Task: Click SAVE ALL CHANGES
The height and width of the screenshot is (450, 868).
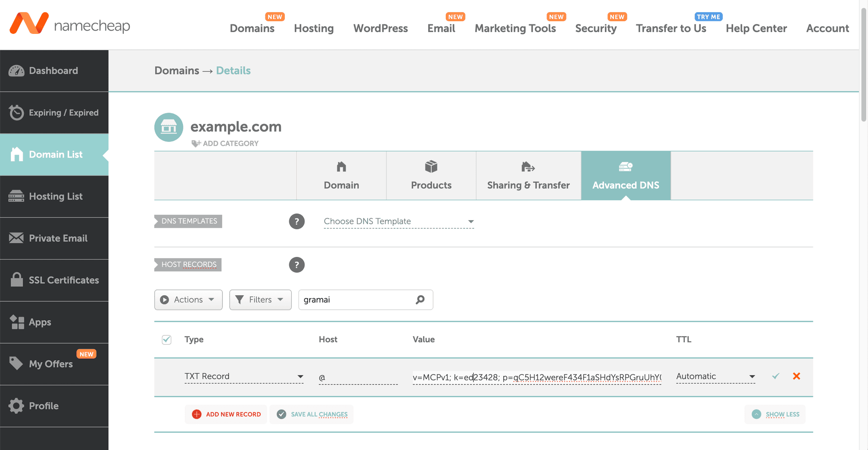Action: click(311, 414)
